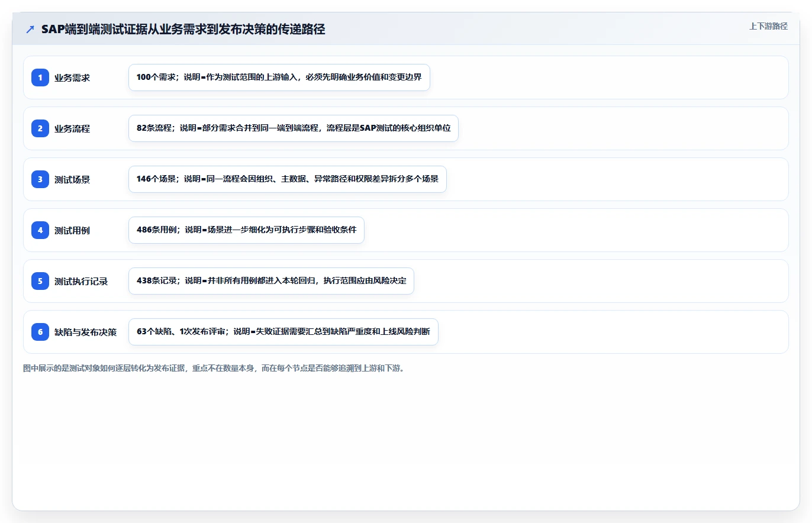Open the 82条流程 description box
This screenshot has width=812, height=523.
[x=294, y=128]
